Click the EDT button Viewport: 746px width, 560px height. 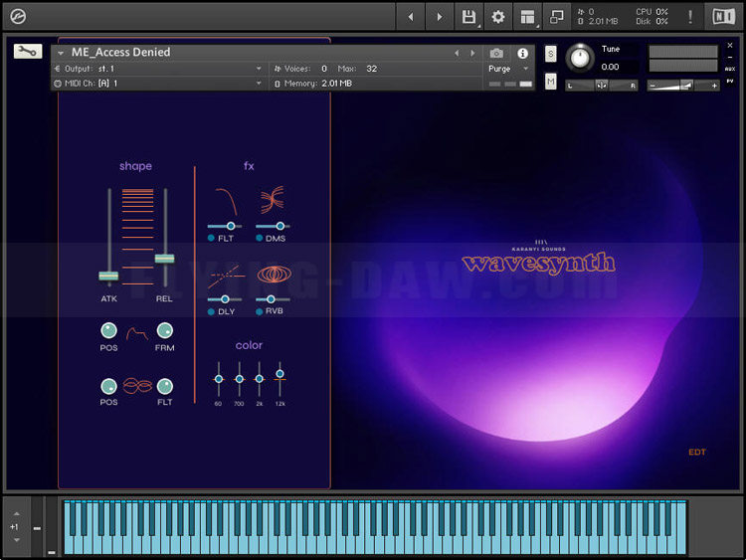coord(697,452)
